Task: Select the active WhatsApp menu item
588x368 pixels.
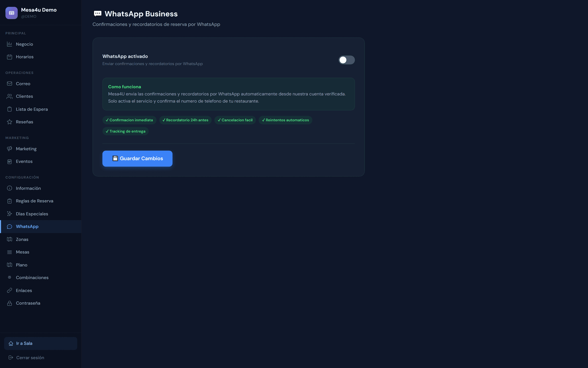Action: tap(41, 226)
